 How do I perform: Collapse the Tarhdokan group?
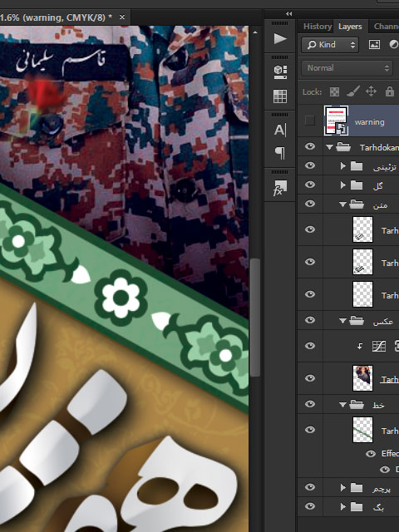pos(329,147)
